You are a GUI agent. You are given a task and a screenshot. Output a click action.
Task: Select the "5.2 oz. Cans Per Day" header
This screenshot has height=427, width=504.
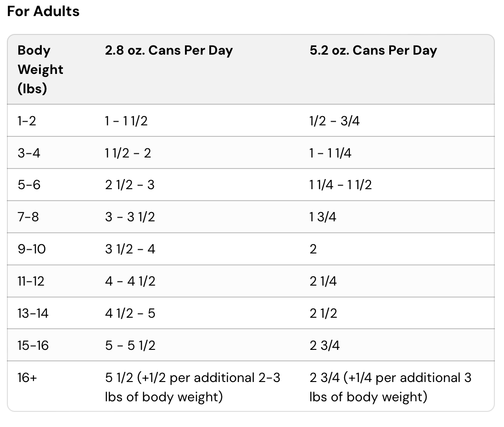click(x=373, y=51)
